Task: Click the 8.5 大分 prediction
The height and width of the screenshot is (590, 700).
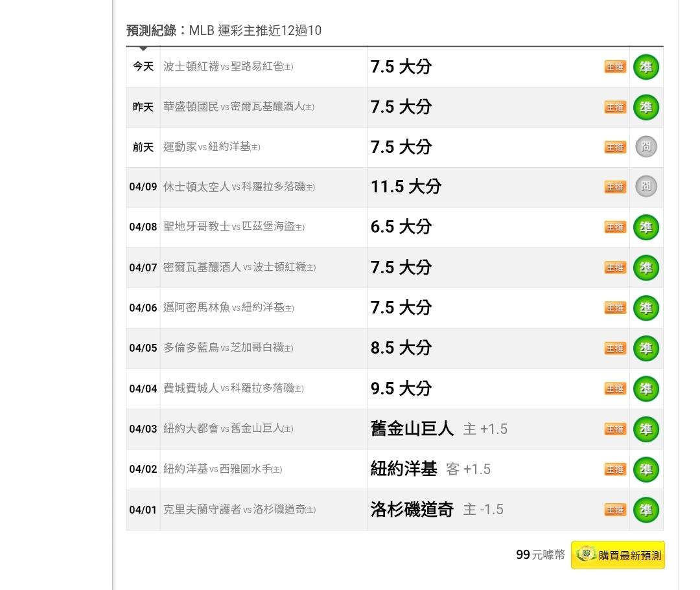Action: [401, 348]
